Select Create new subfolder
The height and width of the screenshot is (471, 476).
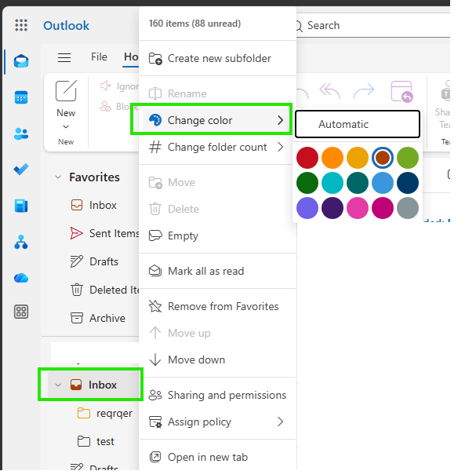217,58
